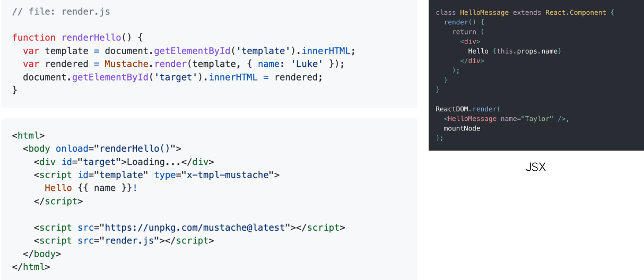
Task: Click the opening '<html>' tag
Action: tap(28, 135)
